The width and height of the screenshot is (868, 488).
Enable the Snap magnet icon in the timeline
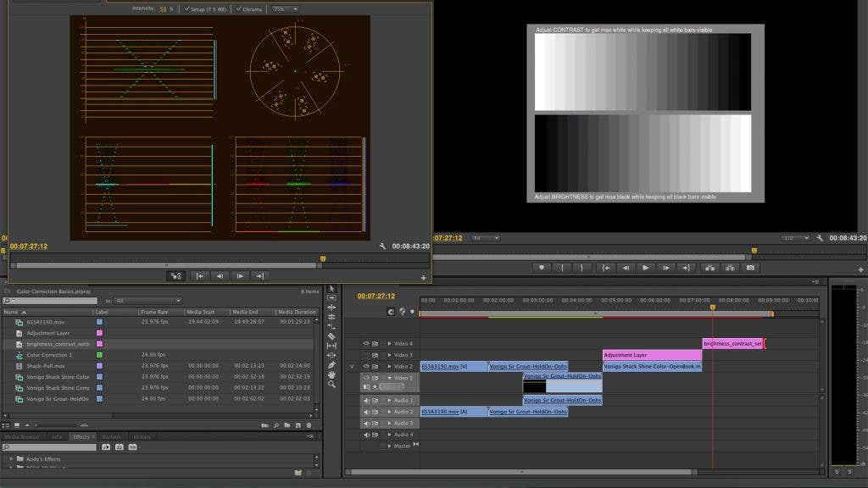pyautogui.click(x=392, y=312)
